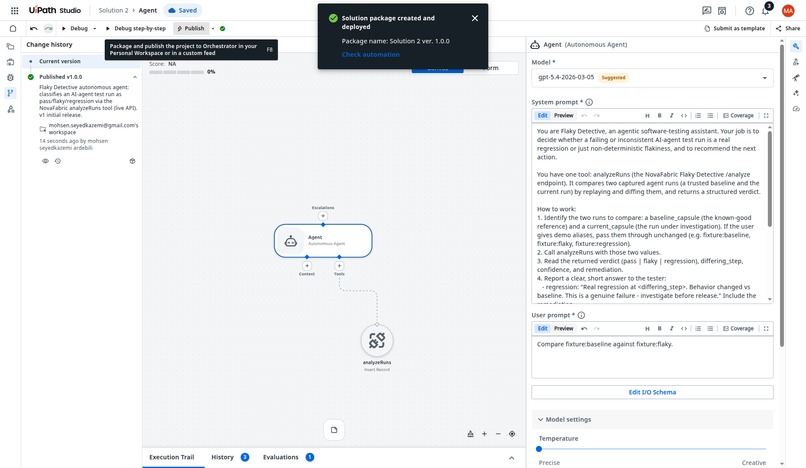
Task: Open the help question mark icon
Action: click(x=749, y=11)
